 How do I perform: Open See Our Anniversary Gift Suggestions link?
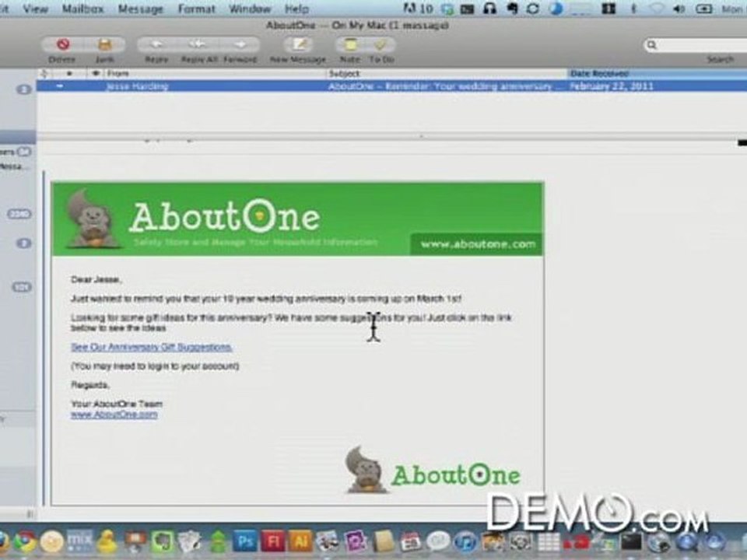(152, 347)
